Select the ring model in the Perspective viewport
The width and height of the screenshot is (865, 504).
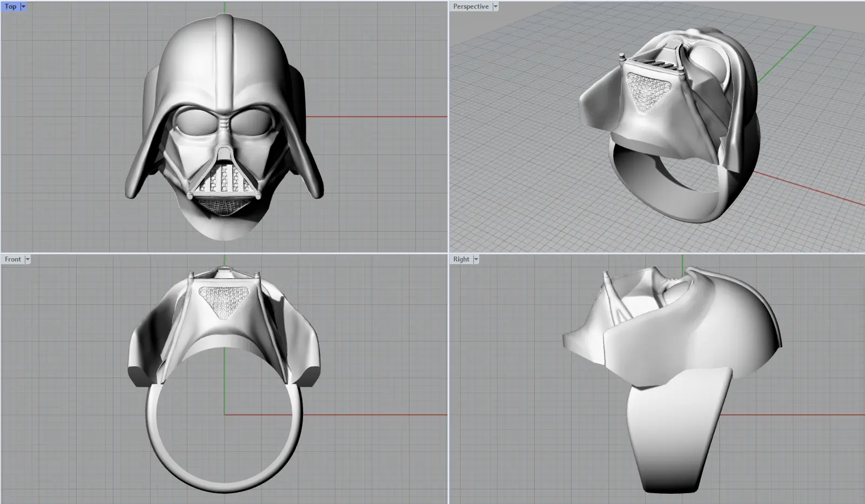pos(670,124)
